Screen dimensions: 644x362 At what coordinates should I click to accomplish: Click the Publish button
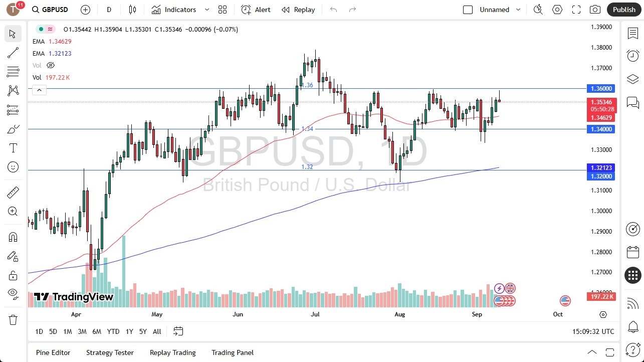tap(623, 10)
